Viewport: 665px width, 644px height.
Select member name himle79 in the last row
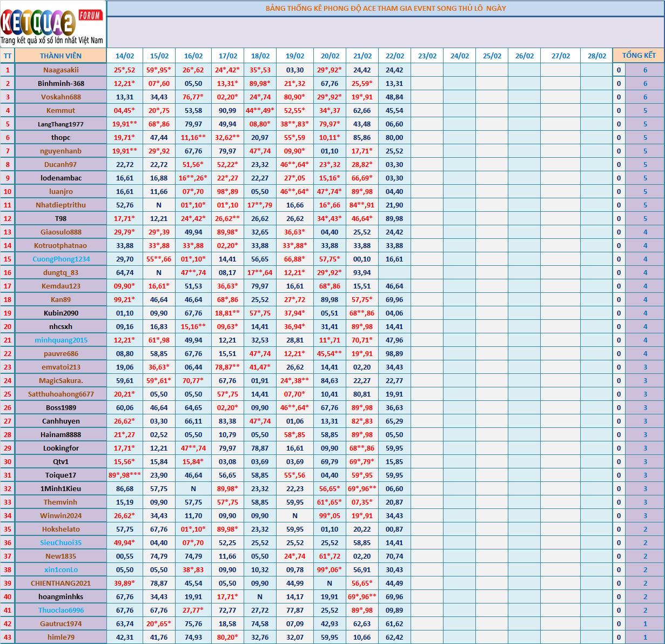click(61, 637)
